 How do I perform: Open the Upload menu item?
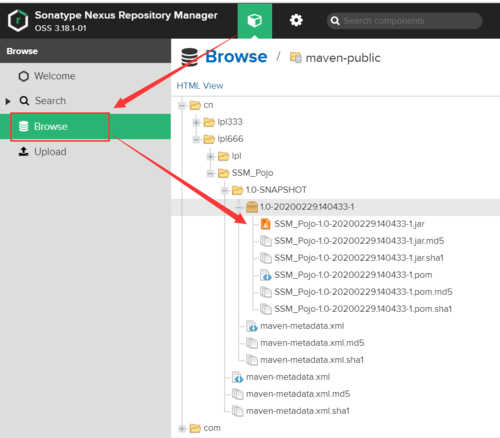click(85, 152)
